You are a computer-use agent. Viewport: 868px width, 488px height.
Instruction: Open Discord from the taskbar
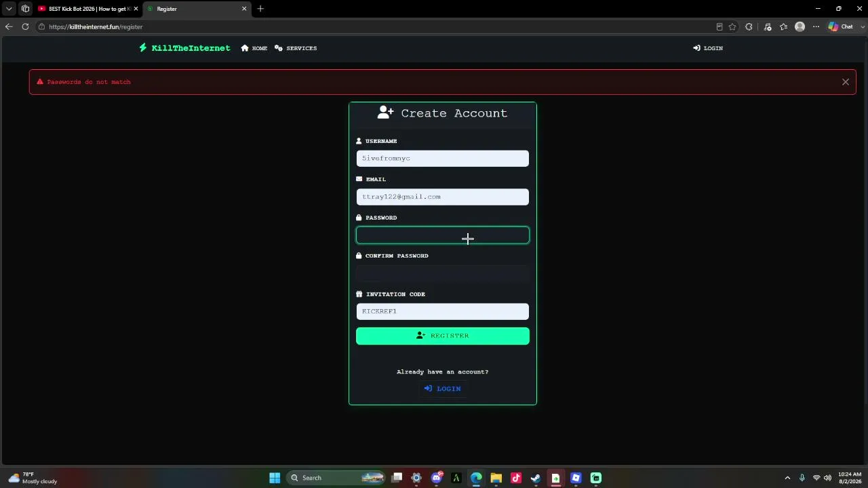(x=437, y=478)
